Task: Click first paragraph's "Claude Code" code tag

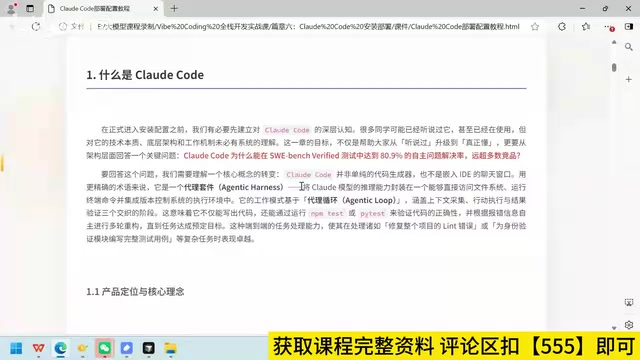Action: tap(287, 130)
